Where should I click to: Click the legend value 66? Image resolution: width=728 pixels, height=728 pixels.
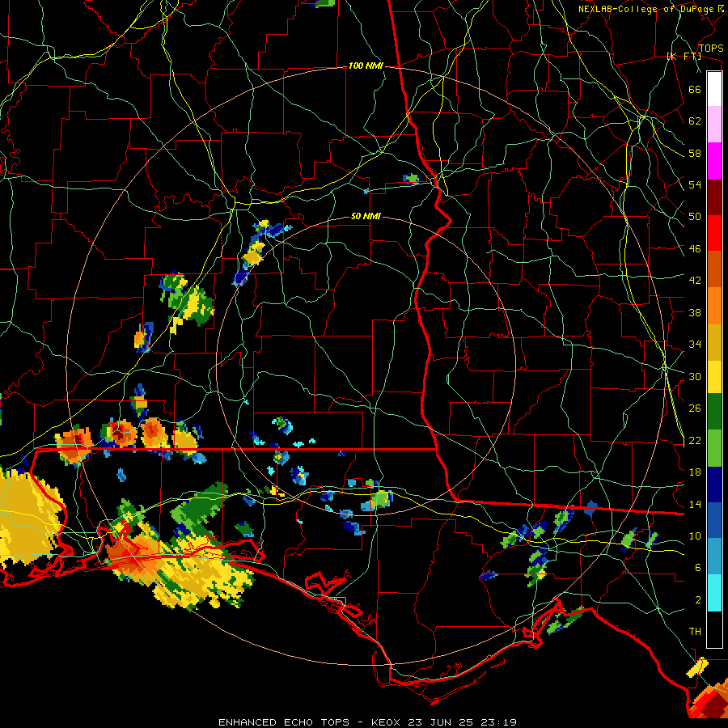(695, 89)
